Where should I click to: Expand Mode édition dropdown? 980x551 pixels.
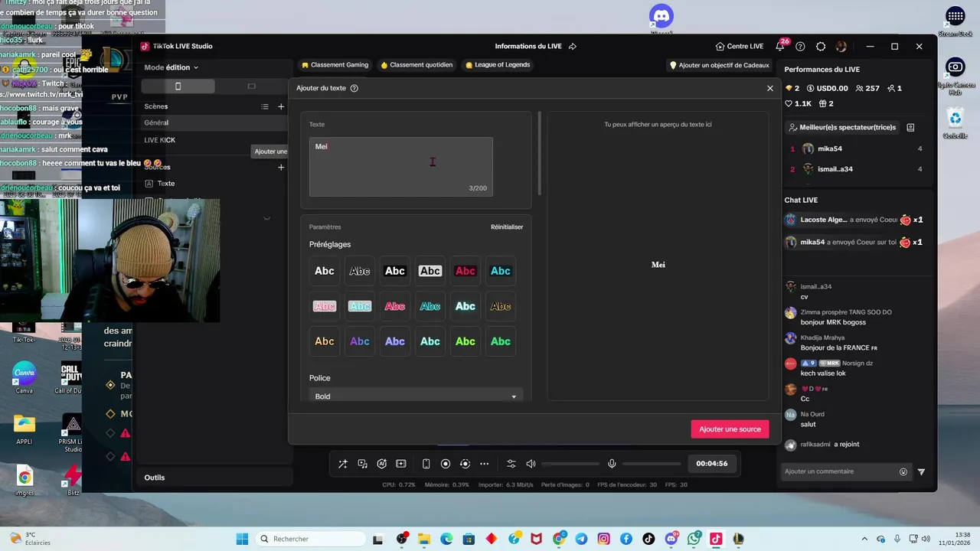171,67
